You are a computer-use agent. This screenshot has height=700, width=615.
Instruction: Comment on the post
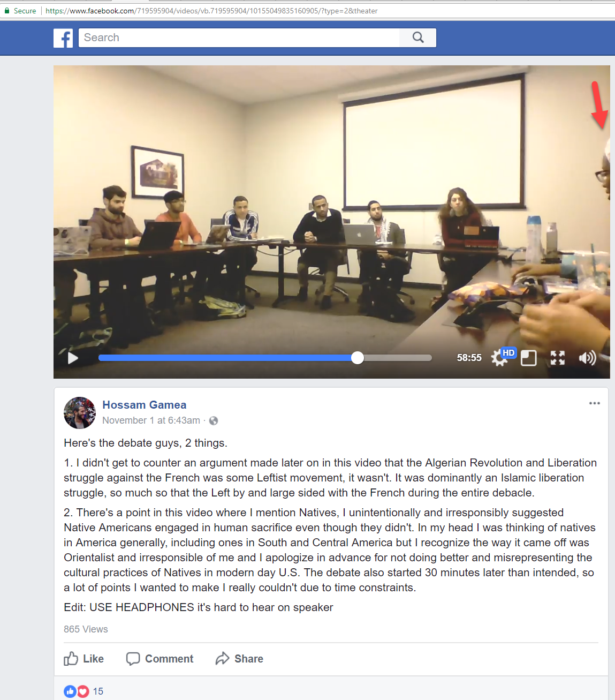coord(160,659)
